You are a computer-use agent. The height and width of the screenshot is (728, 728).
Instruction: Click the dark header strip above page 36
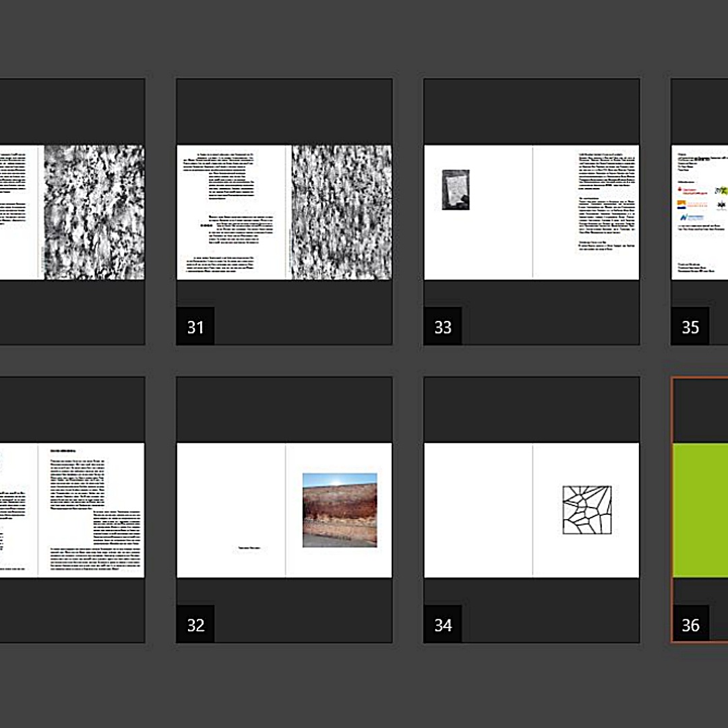701,410
